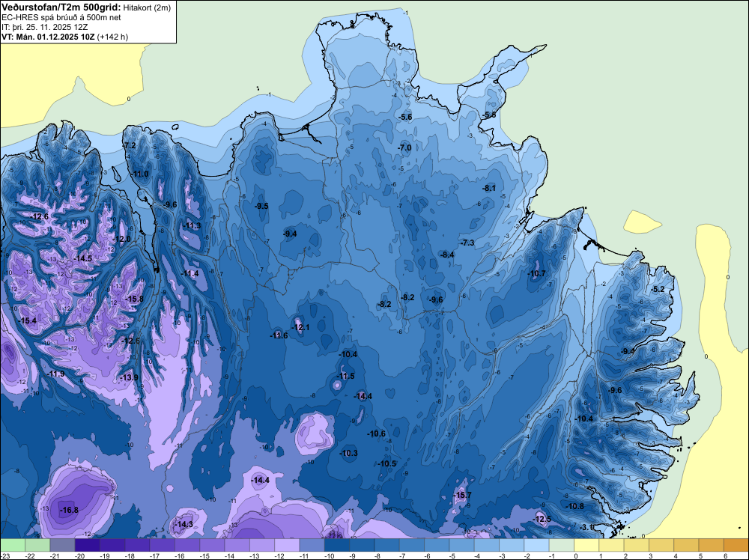Click the legend scale label -14
The height and width of the screenshot is (560, 749).
click(229, 556)
